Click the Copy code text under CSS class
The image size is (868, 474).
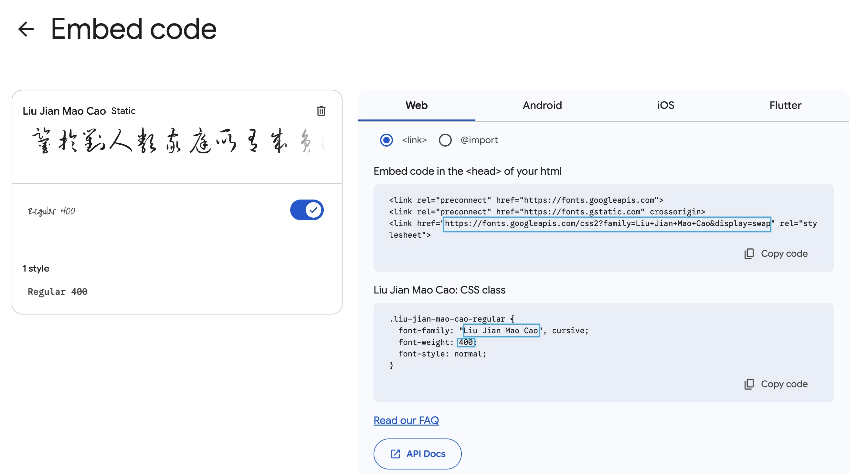784,384
